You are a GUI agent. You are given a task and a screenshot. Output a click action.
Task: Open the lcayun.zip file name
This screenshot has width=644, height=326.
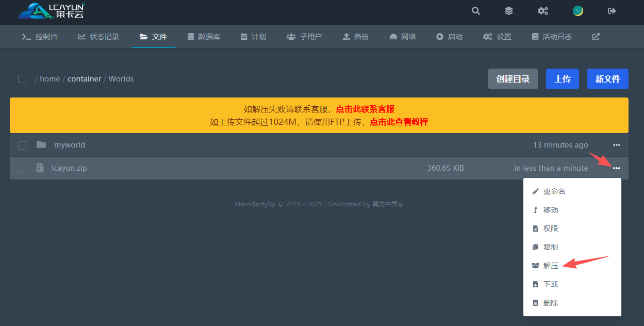pyautogui.click(x=70, y=168)
